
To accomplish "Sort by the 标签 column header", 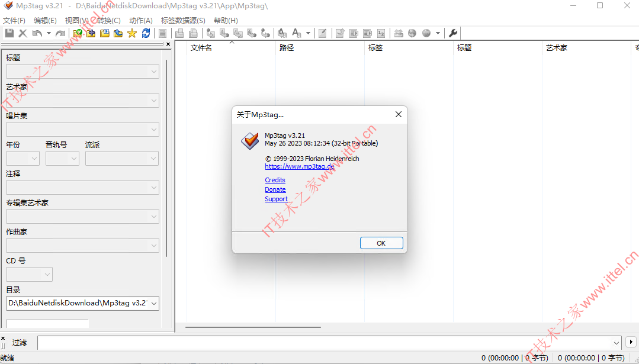I will coord(409,47).
